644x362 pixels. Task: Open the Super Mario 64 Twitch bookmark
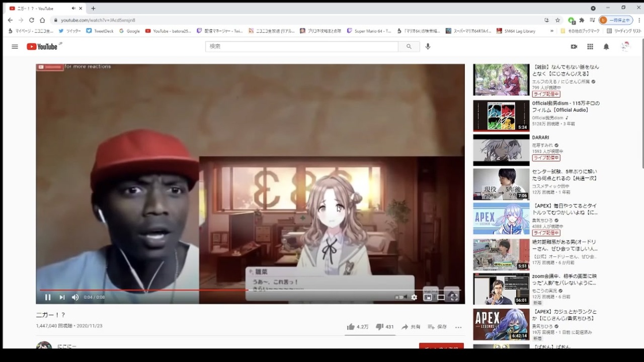[x=369, y=31]
